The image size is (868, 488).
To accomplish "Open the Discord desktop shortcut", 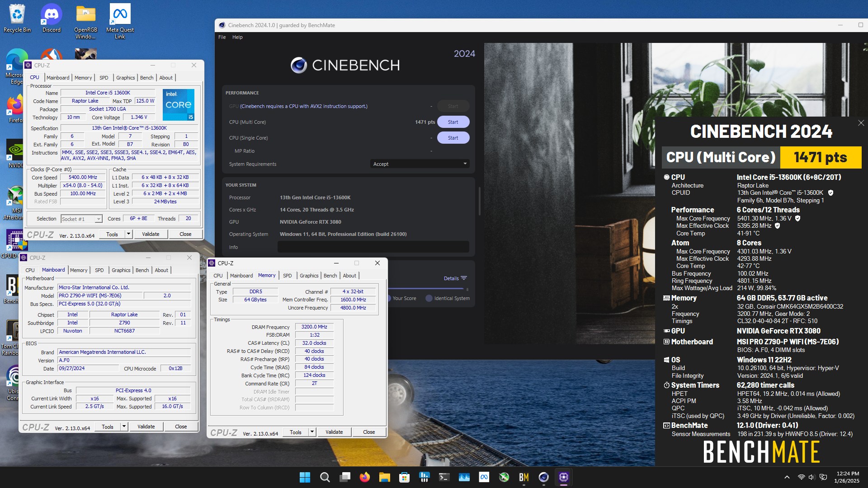I will click(x=52, y=18).
